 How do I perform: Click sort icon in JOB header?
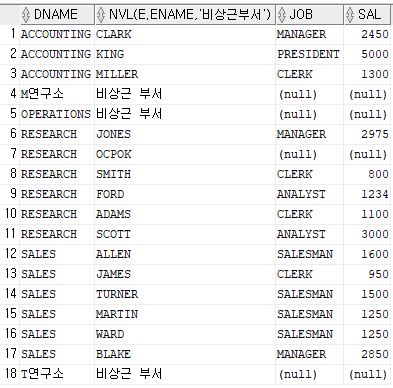282,15
